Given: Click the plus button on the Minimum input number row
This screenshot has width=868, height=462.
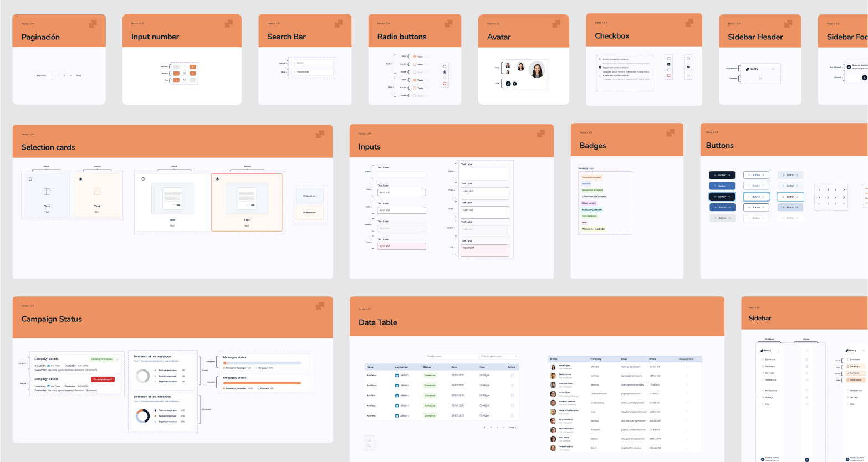Looking at the screenshot, I should point(193,67).
